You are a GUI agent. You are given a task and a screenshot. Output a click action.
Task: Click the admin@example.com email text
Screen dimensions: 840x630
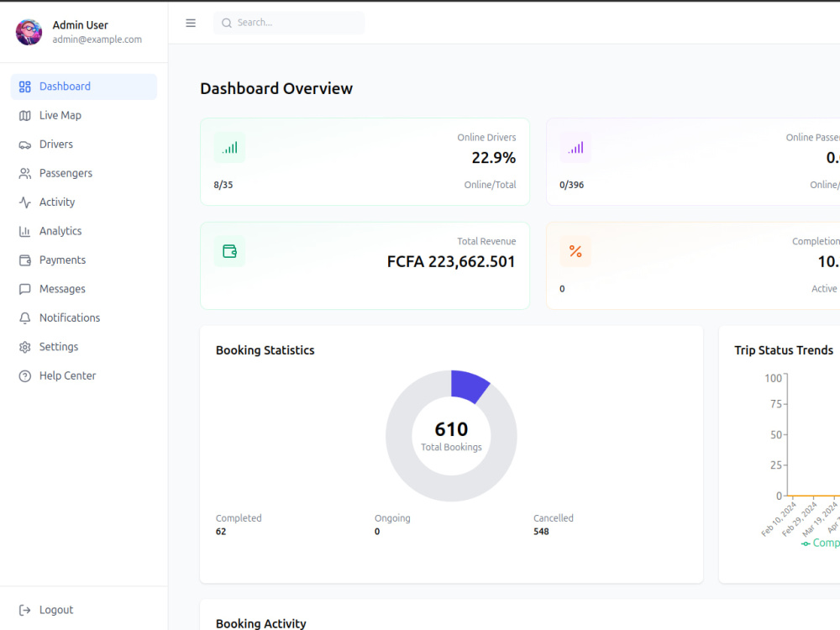click(97, 39)
